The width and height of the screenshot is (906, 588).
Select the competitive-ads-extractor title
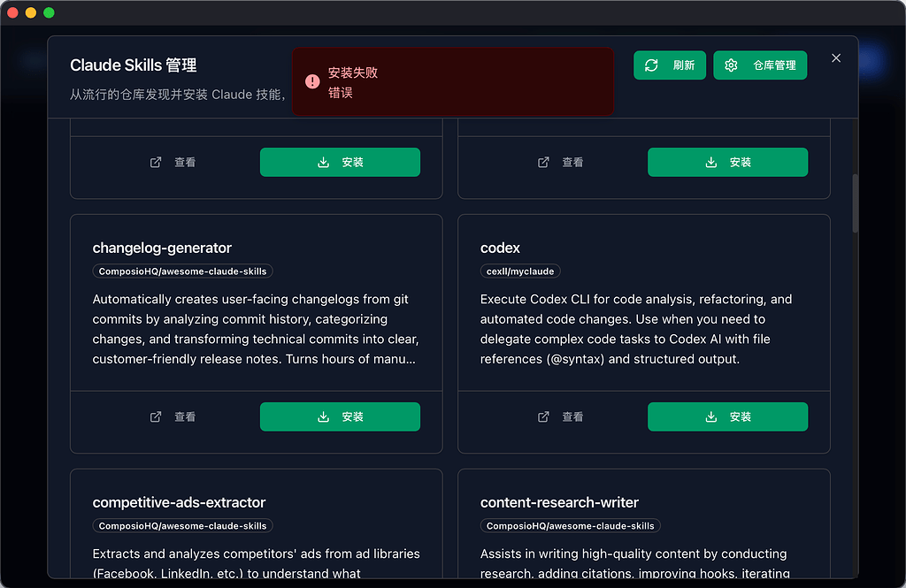(x=179, y=502)
